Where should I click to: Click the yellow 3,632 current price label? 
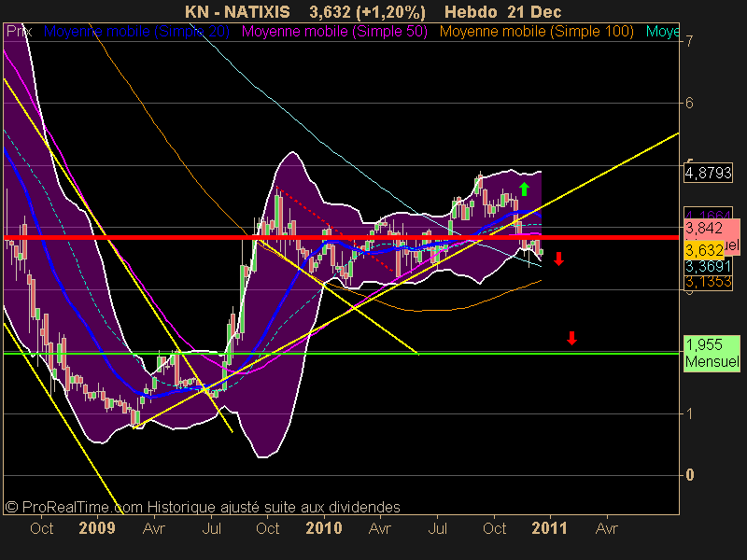[x=704, y=250]
